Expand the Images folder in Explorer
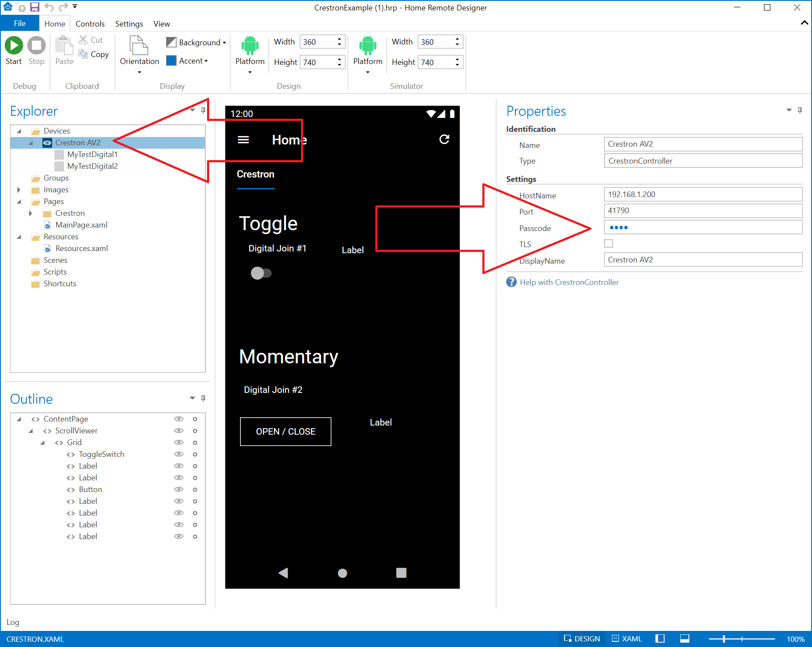The height and width of the screenshot is (647, 812). [19, 190]
